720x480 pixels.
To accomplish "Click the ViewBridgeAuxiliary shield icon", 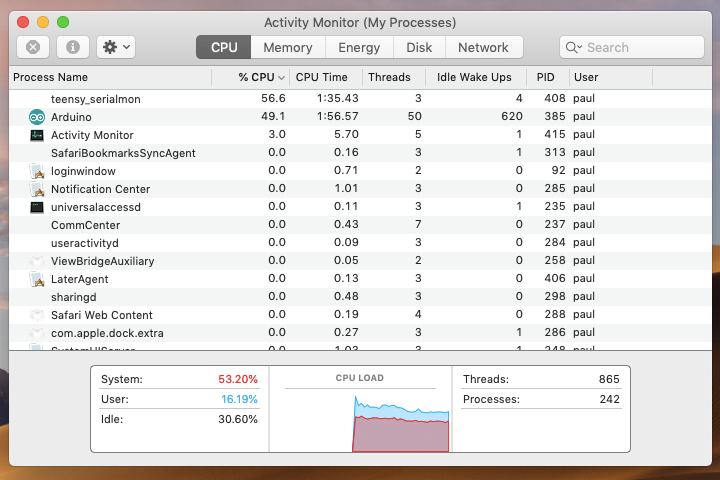I will [37, 261].
